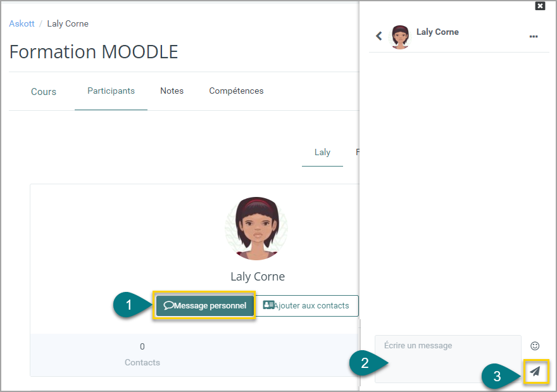This screenshot has height=392, width=557.
Task: Open the Notes tab
Action: pyautogui.click(x=172, y=91)
